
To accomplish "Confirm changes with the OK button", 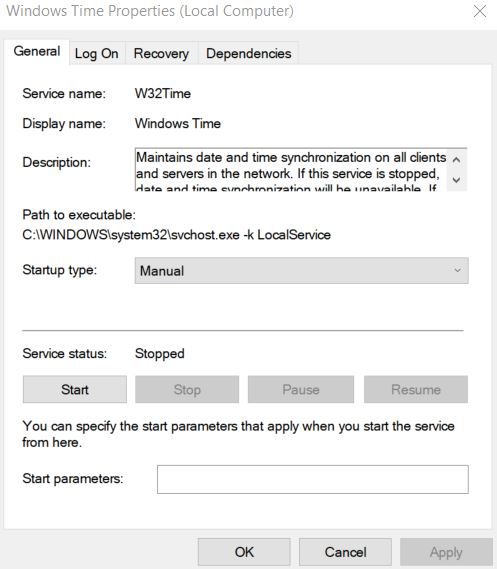I will [244, 552].
